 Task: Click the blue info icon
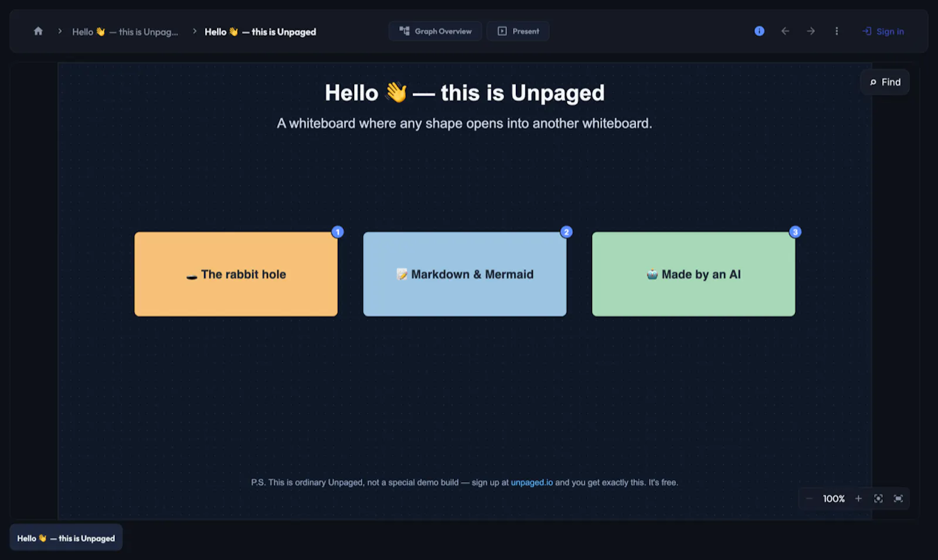click(x=759, y=31)
